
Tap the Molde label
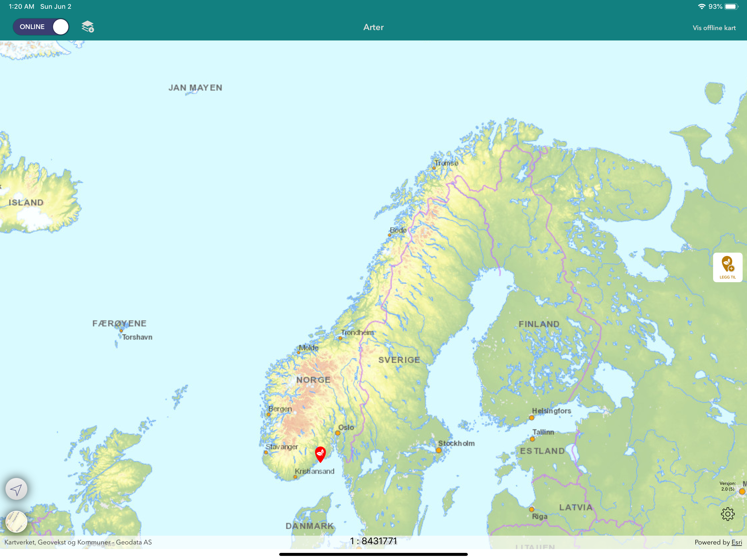coord(308,348)
